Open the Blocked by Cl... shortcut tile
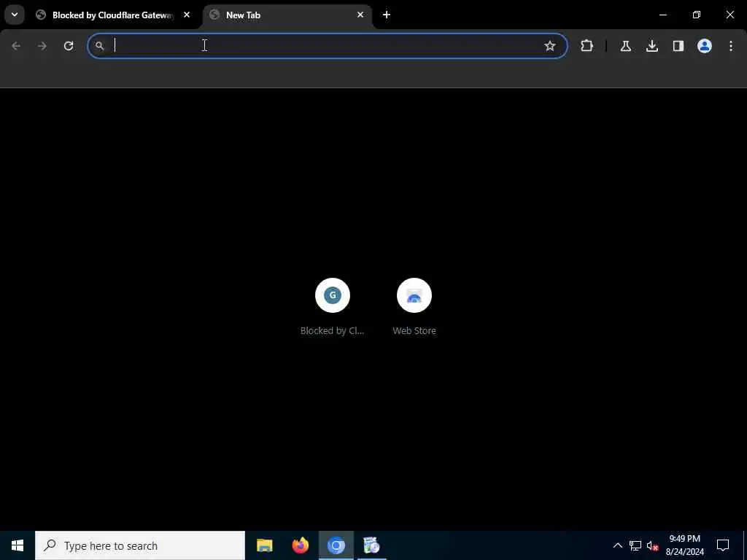 point(333,307)
